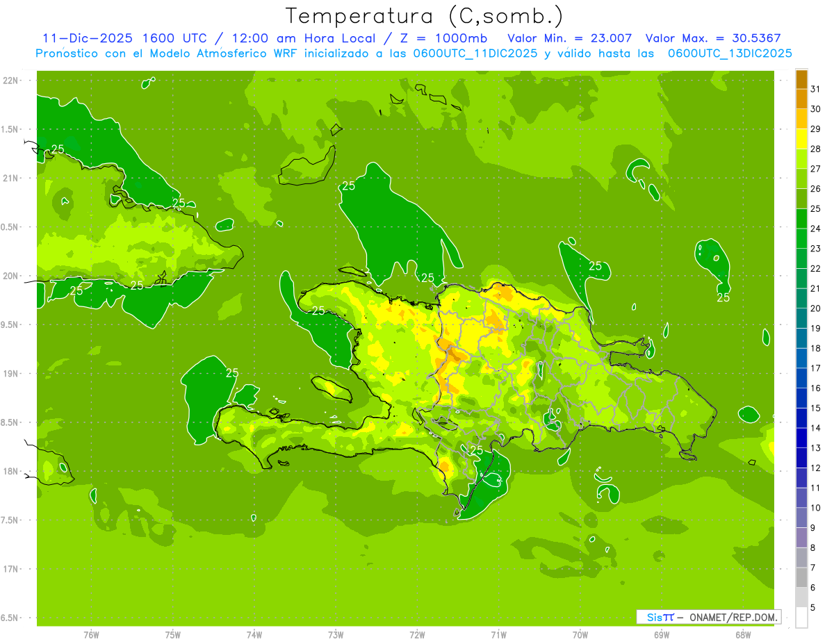Click the 19N latitude axis label

(12, 374)
